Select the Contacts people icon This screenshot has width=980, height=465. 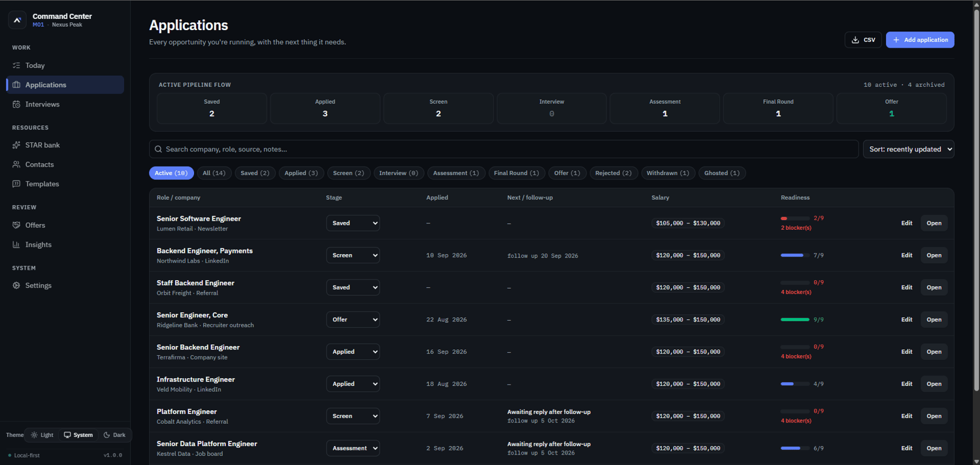click(x=16, y=165)
